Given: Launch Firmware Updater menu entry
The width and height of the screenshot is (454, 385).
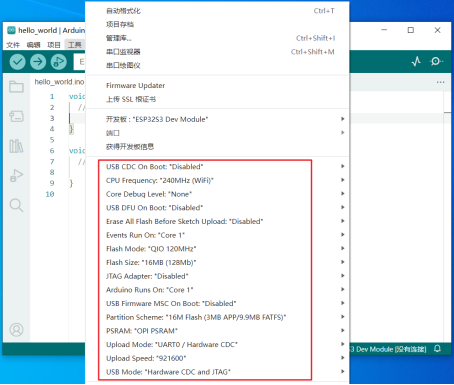Looking at the screenshot, I should [x=217, y=86].
